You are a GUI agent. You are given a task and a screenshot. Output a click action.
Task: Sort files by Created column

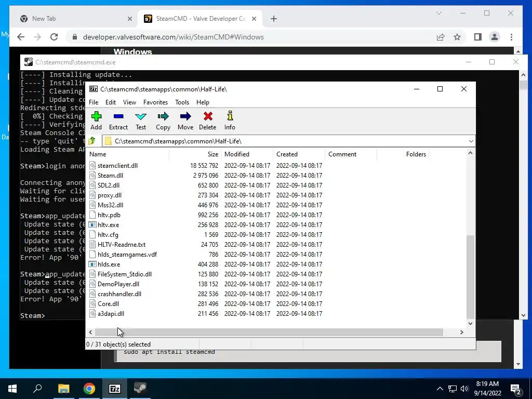299,154
